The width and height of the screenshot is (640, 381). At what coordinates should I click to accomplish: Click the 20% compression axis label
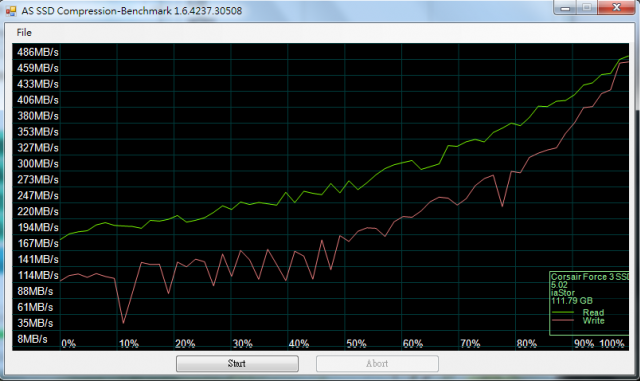click(x=185, y=344)
